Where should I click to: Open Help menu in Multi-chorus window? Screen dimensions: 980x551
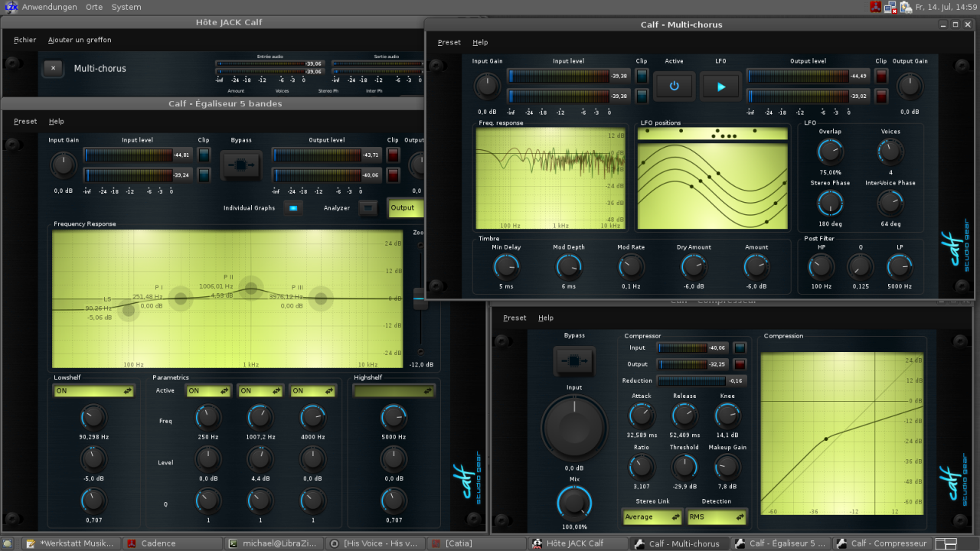tap(480, 42)
